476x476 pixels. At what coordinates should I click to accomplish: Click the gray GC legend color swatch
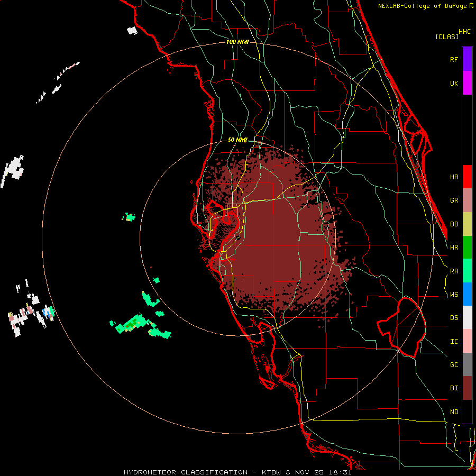[x=467, y=364]
